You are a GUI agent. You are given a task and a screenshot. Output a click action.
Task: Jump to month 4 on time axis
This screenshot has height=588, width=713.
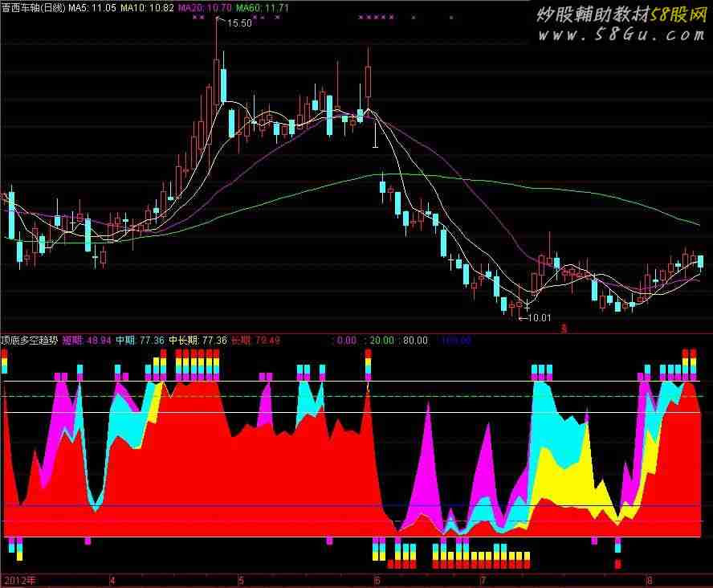pos(112,578)
